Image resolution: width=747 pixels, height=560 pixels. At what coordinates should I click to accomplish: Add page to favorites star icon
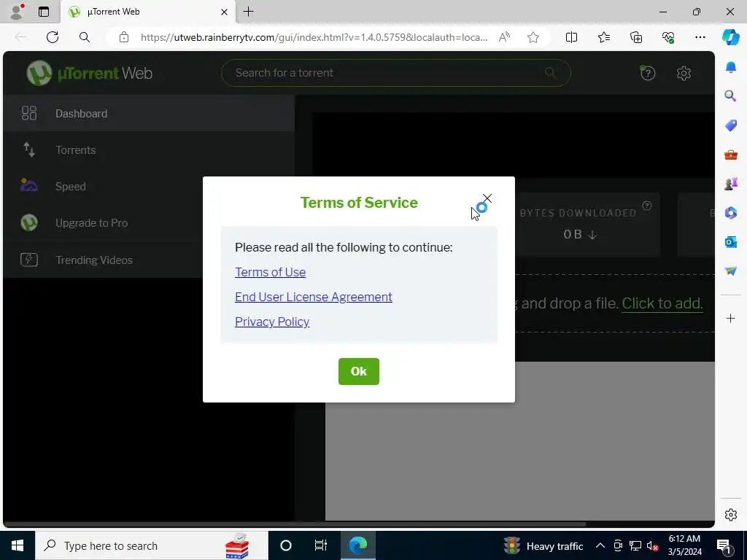coord(533,37)
